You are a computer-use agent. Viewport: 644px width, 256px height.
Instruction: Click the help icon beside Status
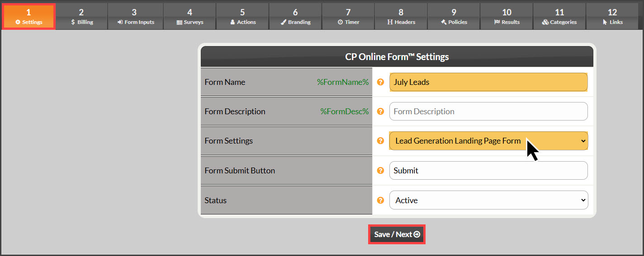click(381, 200)
